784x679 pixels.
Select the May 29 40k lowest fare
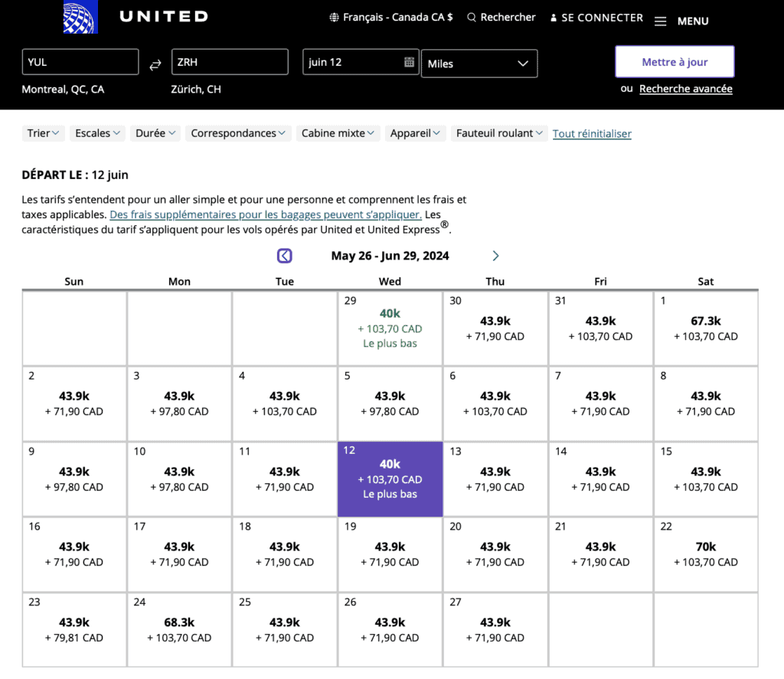click(x=390, y=328)
